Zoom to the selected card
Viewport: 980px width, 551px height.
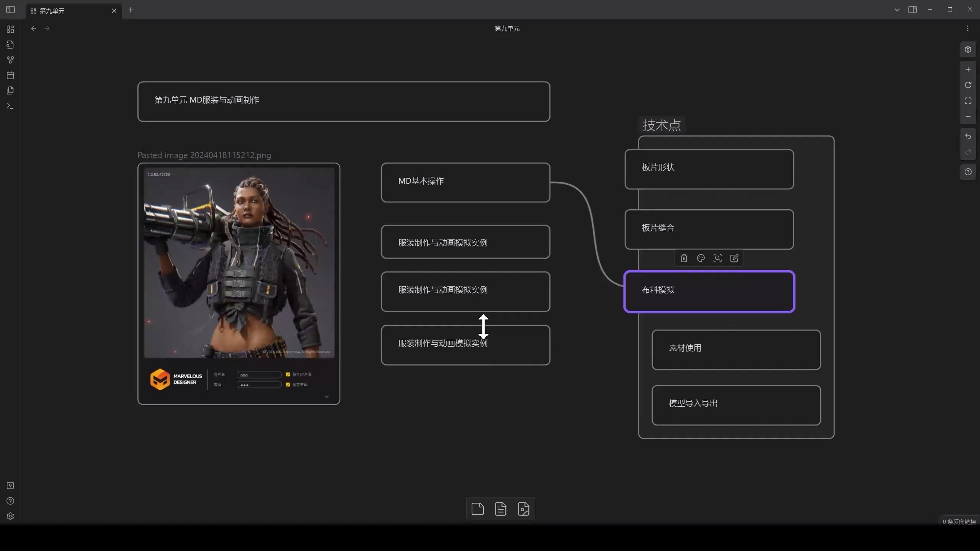[x=718, y=258]
